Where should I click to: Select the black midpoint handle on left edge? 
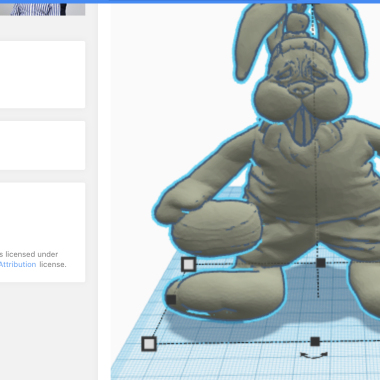[x=171, y=299]
